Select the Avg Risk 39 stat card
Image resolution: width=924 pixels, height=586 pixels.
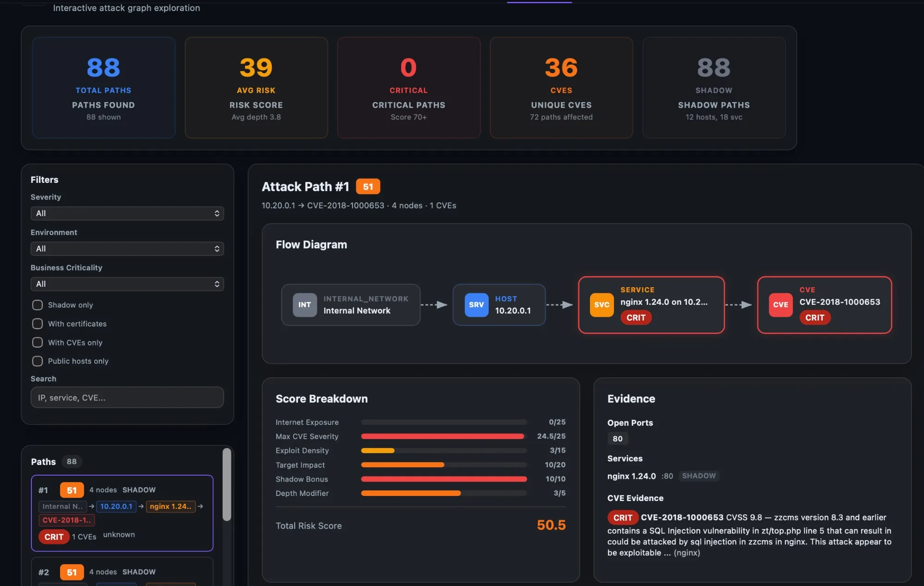click(x=256, y=88)
